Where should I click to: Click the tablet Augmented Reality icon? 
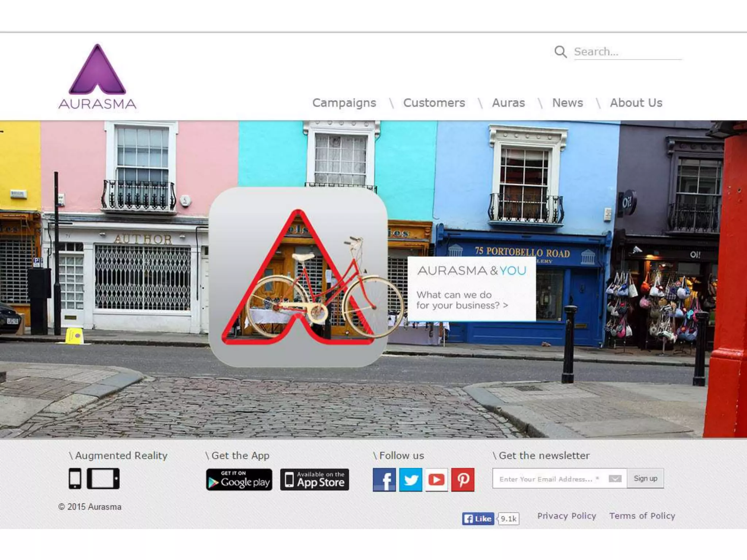click(x=103, y=478)
